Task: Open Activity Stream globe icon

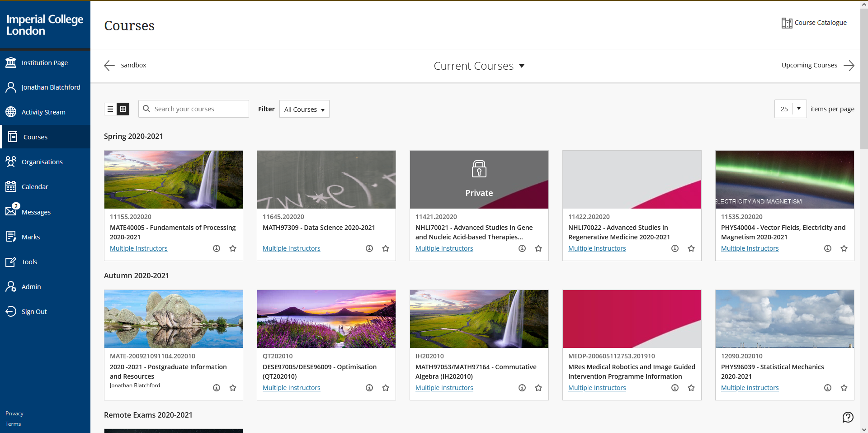Action: [x=11, y=112]
